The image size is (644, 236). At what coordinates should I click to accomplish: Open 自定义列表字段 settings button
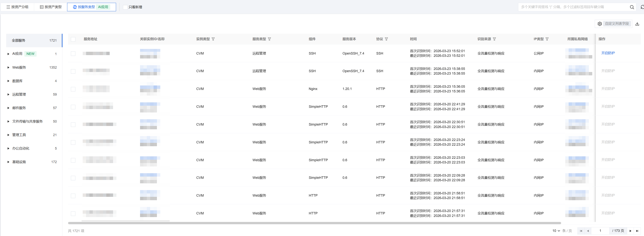[x=614, y=24]
